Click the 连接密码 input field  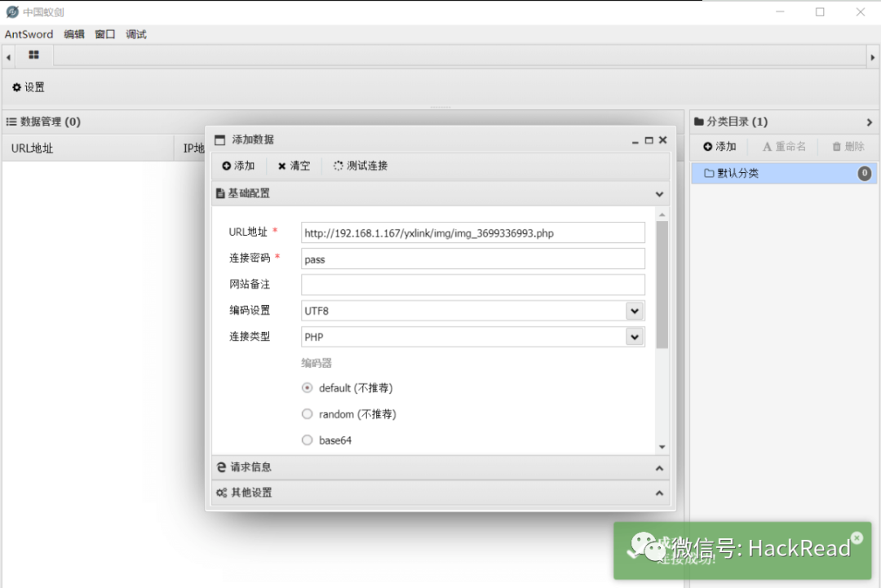click(x=472, y=259)
